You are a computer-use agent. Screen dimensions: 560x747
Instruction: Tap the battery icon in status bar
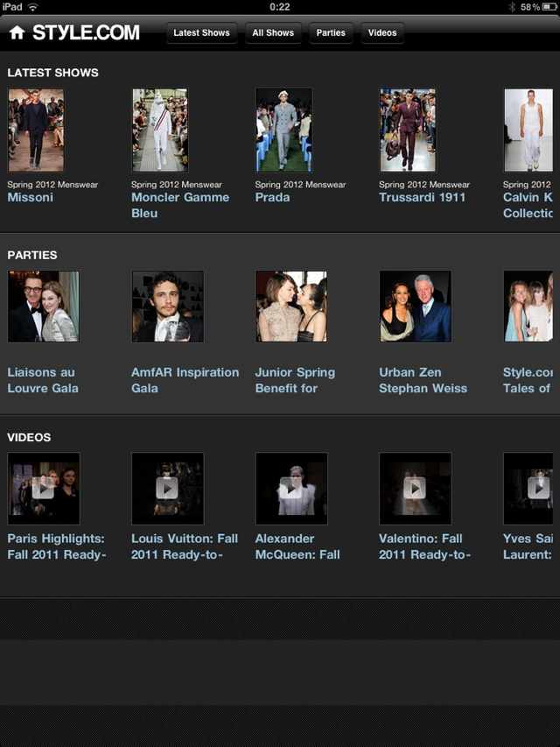pyautogui.click(x=549, y=7)
